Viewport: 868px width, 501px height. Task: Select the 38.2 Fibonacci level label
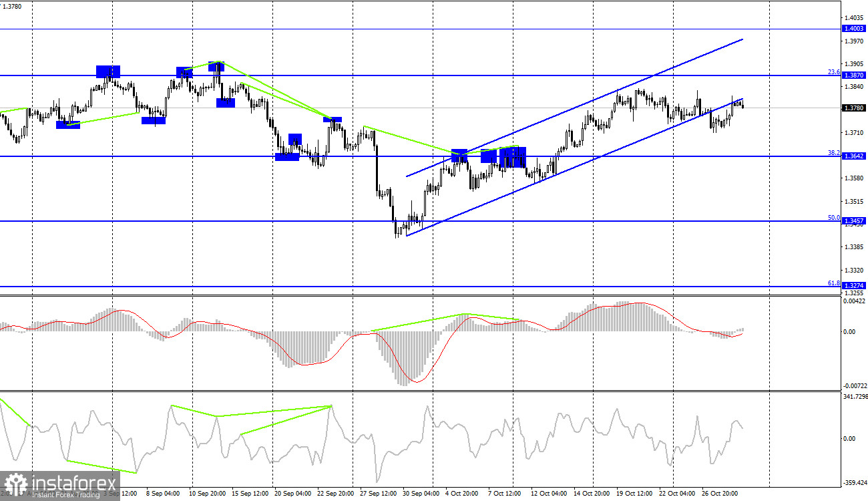coord(833,153)
